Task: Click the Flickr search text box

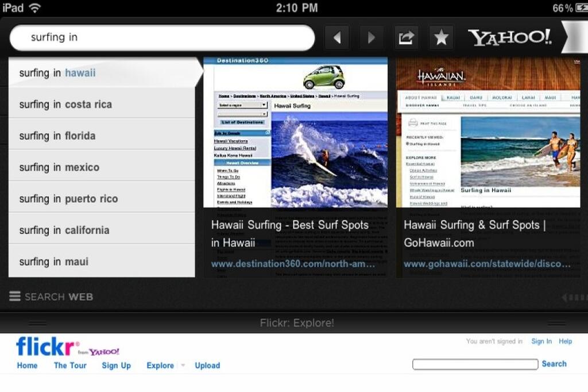Action: [x=475, y=364]
